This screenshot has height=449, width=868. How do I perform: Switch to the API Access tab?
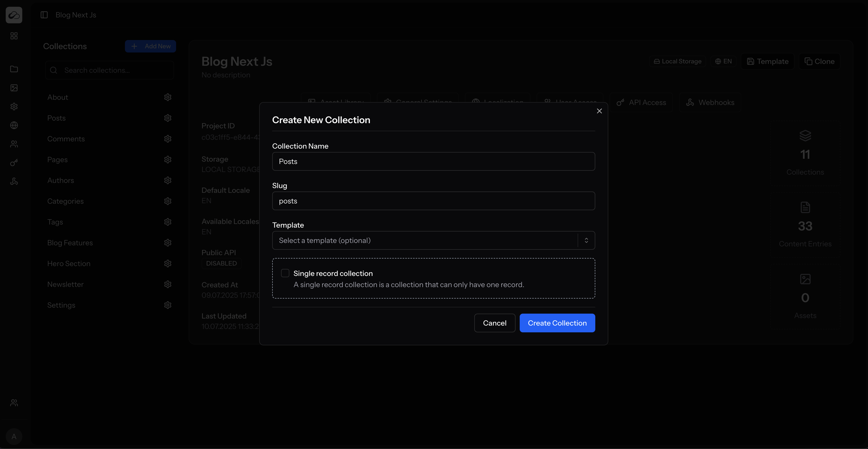(641, 102)
